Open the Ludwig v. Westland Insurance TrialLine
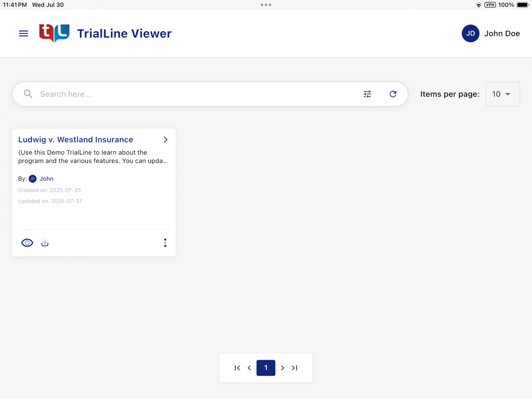 click(x=76, y=140)
